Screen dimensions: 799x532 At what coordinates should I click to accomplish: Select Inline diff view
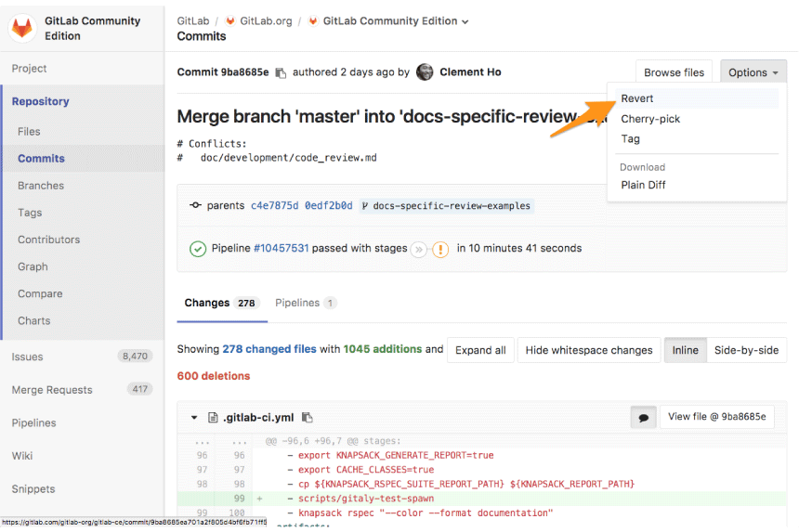click(x=685, y=350)
